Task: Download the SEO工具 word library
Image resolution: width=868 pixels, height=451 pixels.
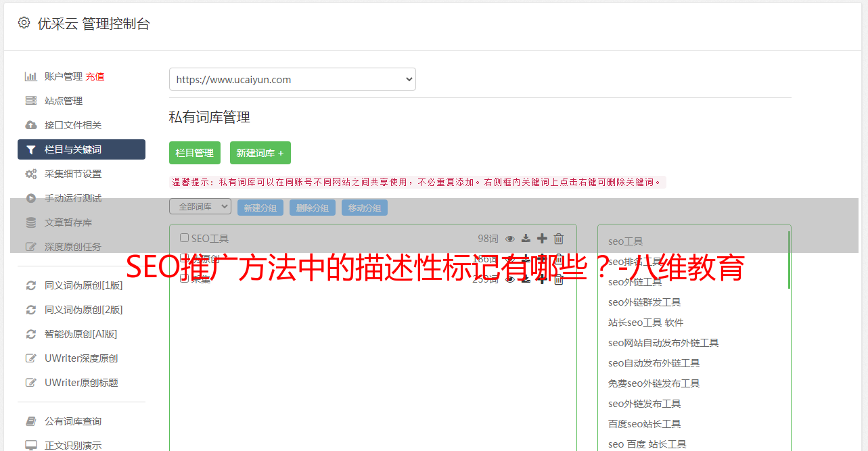Action: [526, 239]
